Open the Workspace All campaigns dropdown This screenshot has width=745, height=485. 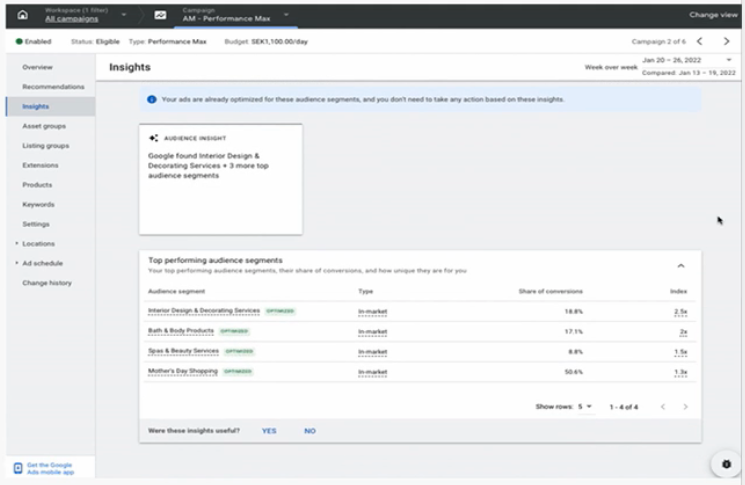coord(124,15)
